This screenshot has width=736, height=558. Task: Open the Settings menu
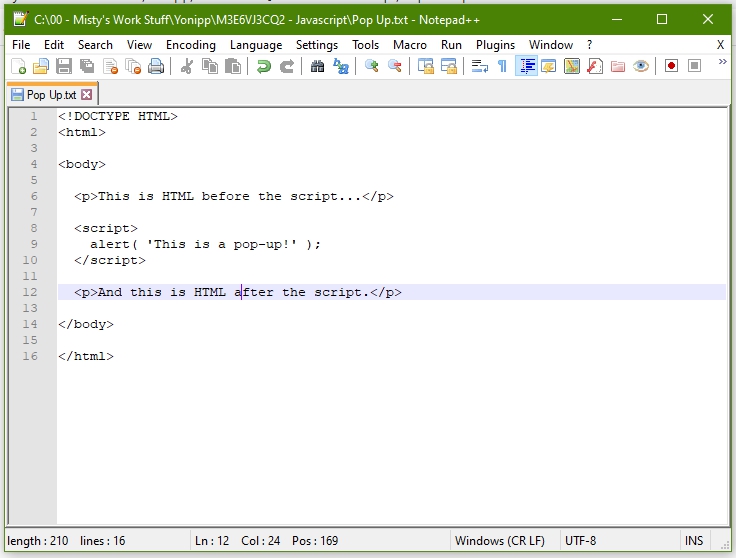(317, 45)
